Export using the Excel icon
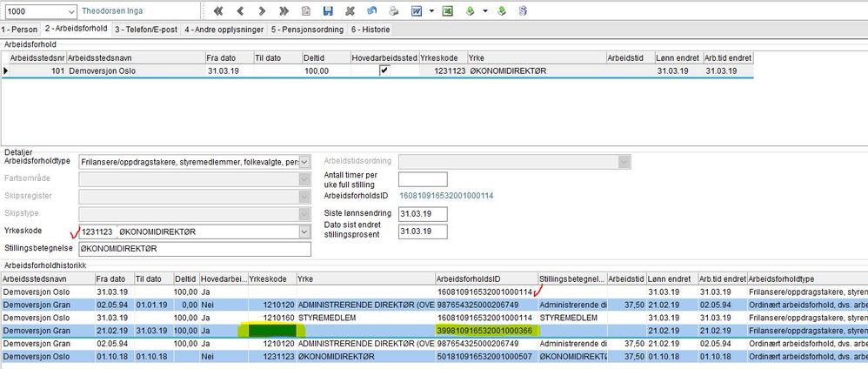The width and height of the screenshot is (868, 369). pyautogui.click(x=447, y=11)
